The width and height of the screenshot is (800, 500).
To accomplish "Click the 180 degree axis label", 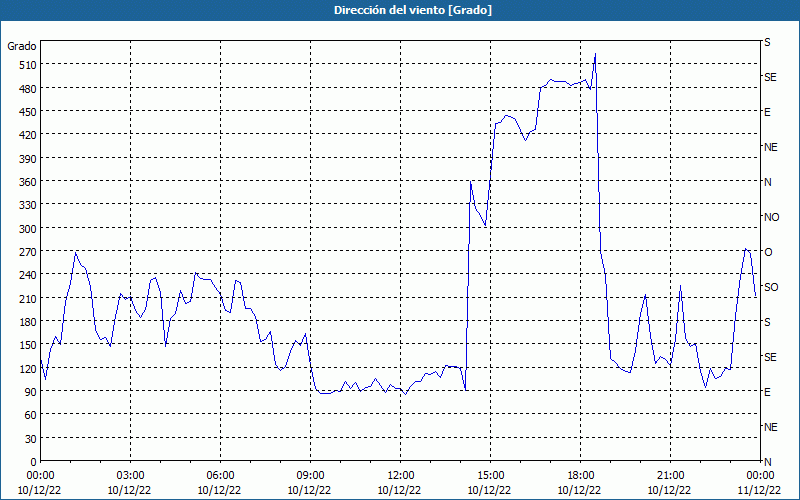I will click(28, 322).
